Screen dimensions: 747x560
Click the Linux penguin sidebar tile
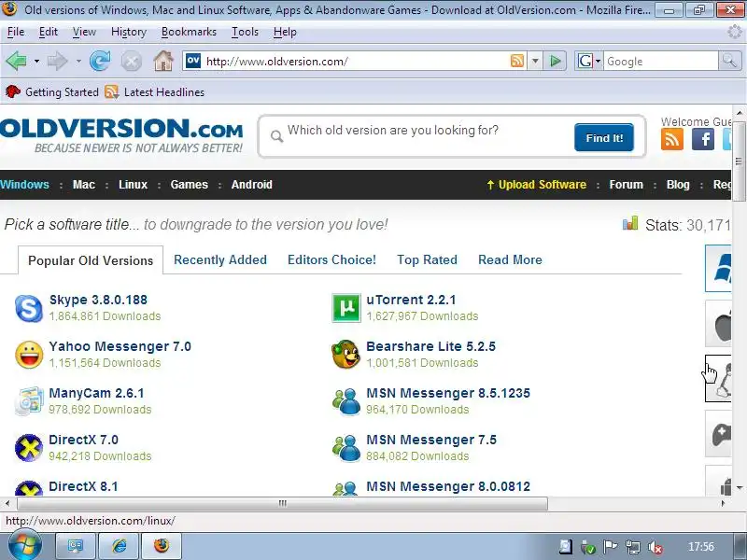point(718,379)
